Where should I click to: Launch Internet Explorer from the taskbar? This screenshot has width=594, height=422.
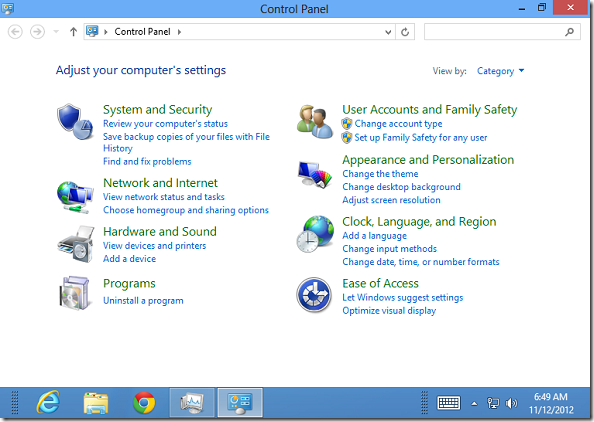pos(48,402)
